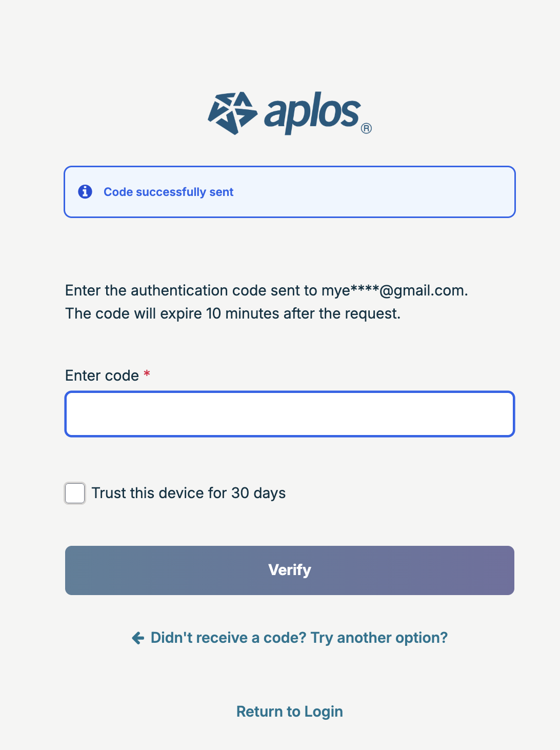
Task: Click the red required asterisk
Action: click(147, 373)
